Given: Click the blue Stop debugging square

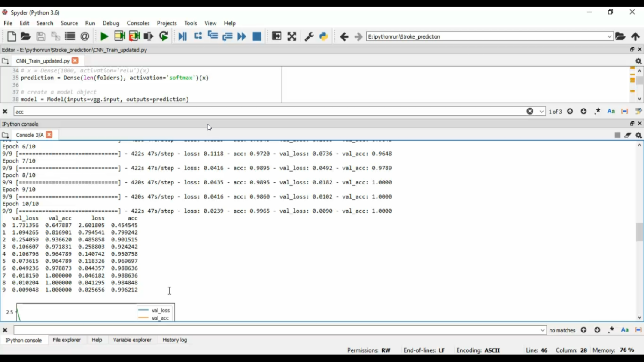Looking at the screenshot, I should click(257, 36).
